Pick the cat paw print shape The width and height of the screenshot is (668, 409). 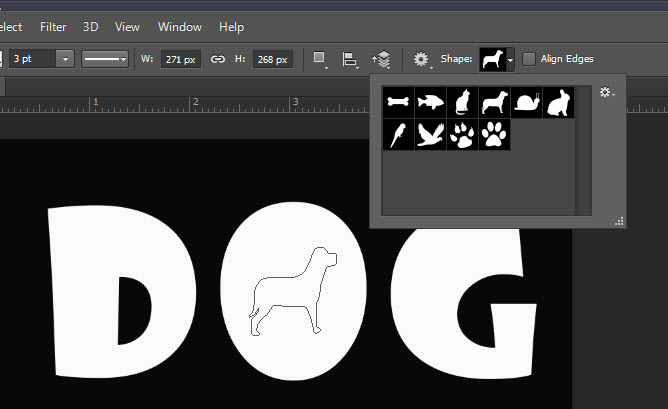coord(462,135)
